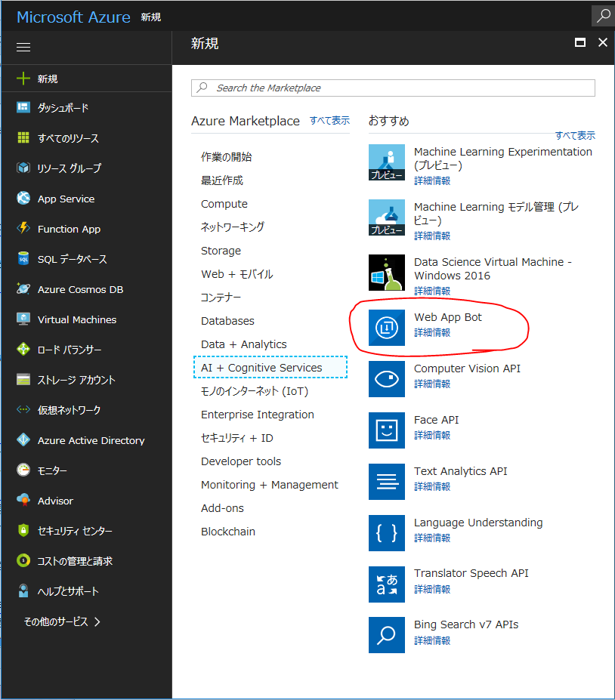Open コストの管理と請求 icon
This screenshot has width=615, height=700.
23,561
